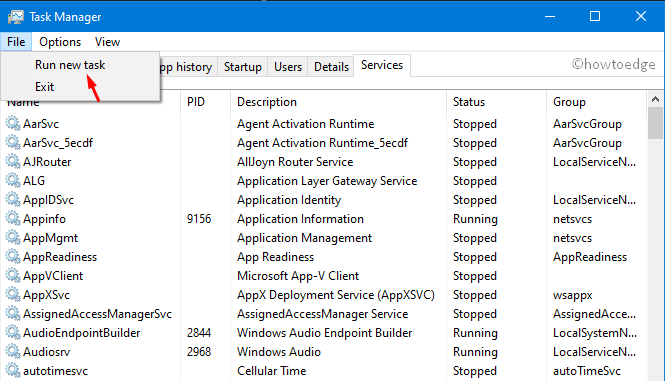Click Running status of Appinfo row
This screenshot has height=381, width=665.
point(475,219)
